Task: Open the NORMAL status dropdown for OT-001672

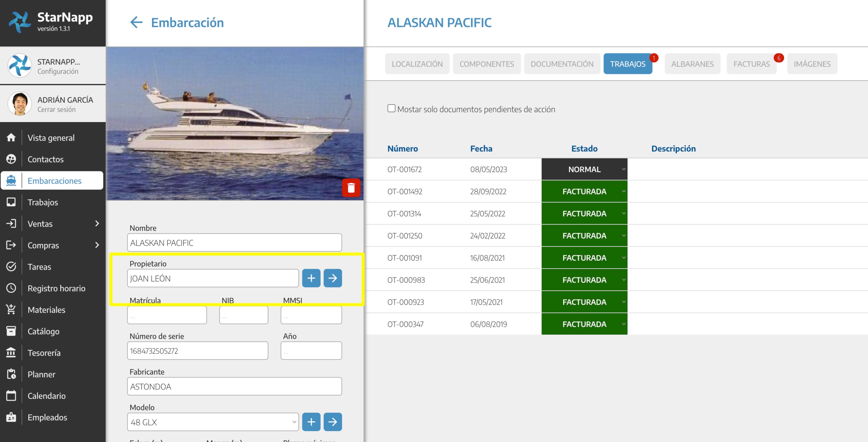Action: [x=584, y=169]
